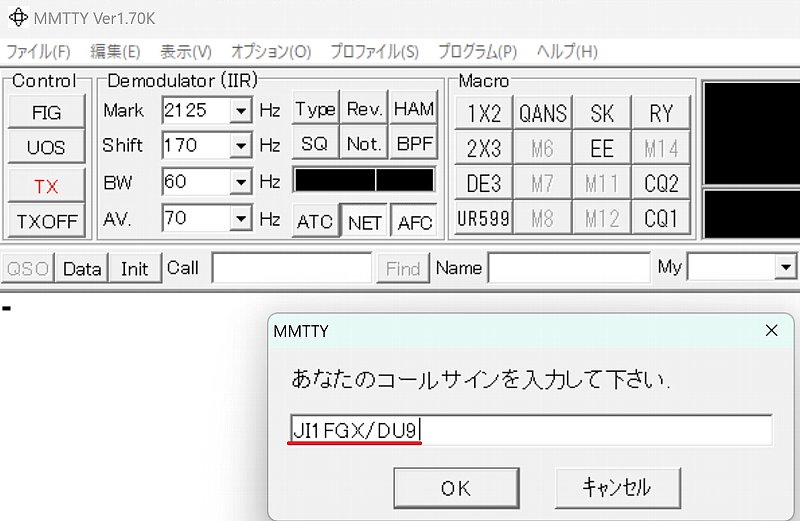
Task: Expand the AV. dropdown arrow
Action: tap(240, 219)
